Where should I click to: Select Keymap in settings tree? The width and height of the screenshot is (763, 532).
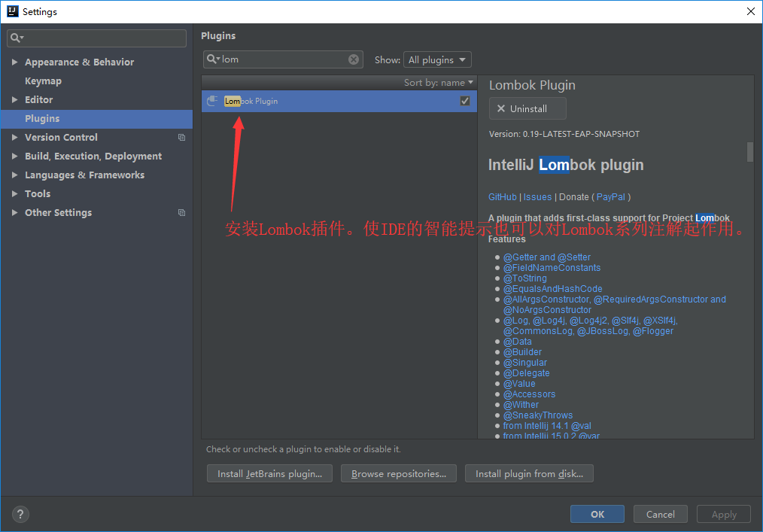(x=44, y=81)
